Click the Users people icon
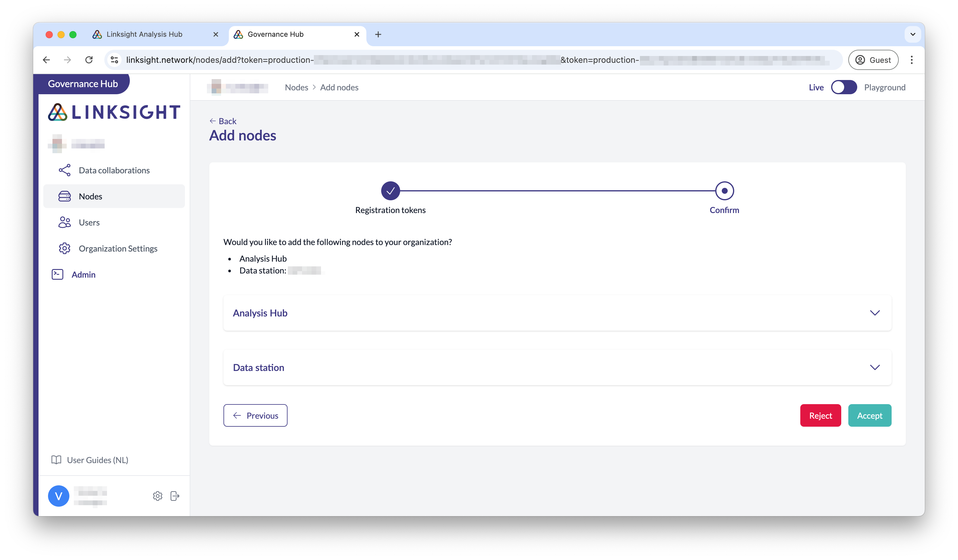Image resolution: width=958 pixels, height=560 pixels. pos(65,222)
